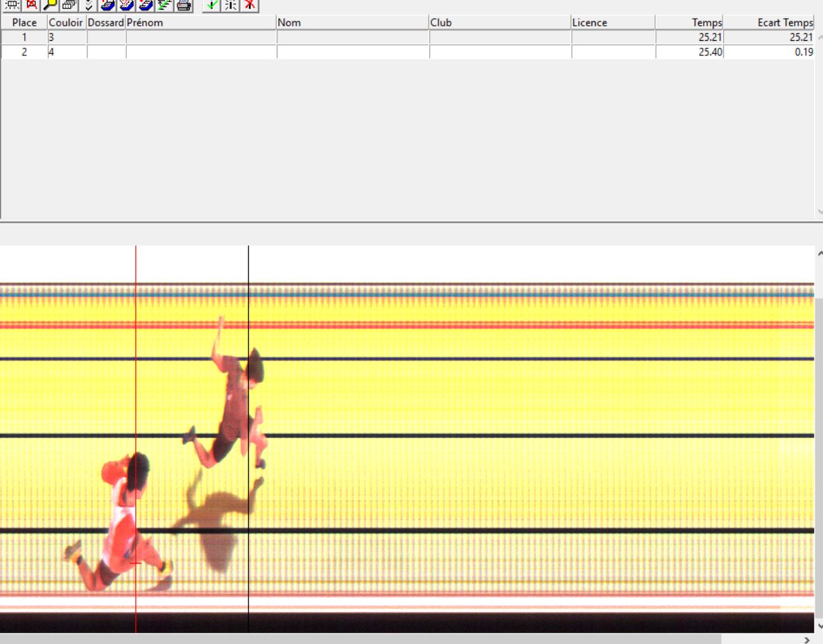The height and width of the screenshot is (644, 823).
Task: Click the green checkmark validate icon
Action: (211, 6)
